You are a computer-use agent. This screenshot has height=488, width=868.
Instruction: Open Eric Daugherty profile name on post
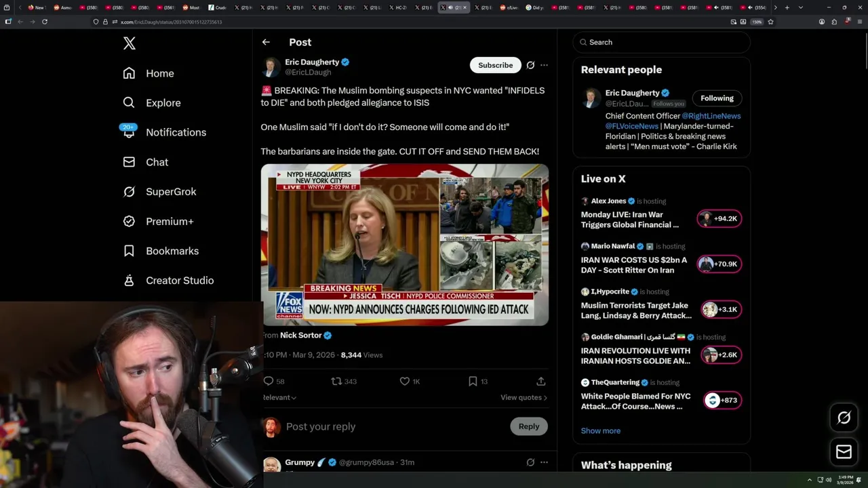click(312, 62)
